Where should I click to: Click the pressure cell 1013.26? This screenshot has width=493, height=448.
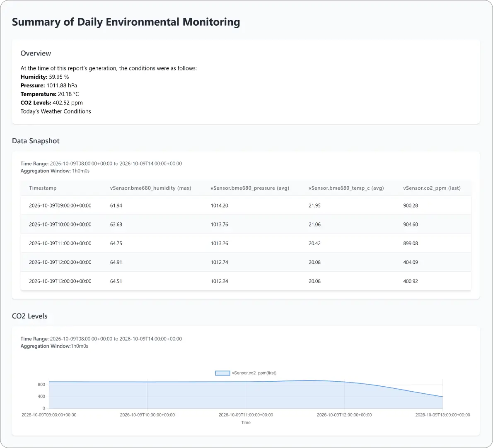pos(220,243)
